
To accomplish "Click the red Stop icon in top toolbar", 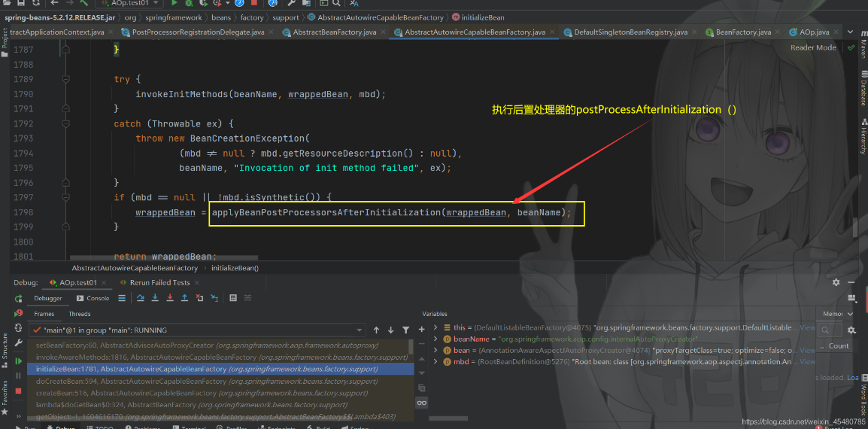I will 254,3.
